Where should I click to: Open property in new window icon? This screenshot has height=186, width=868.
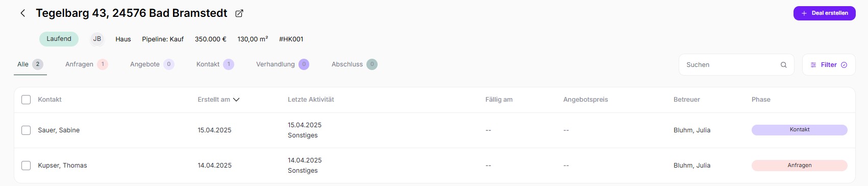[239, 13]
